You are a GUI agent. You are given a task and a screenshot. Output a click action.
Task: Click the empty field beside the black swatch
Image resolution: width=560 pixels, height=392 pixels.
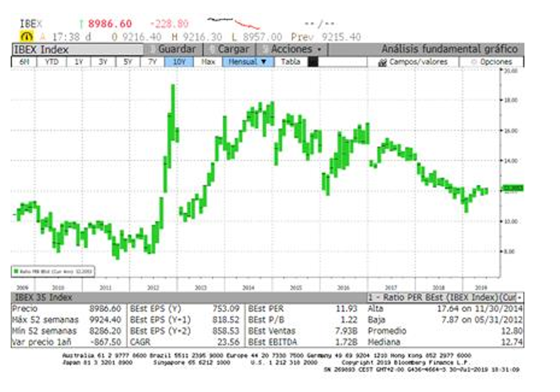[x=343, y=62]
